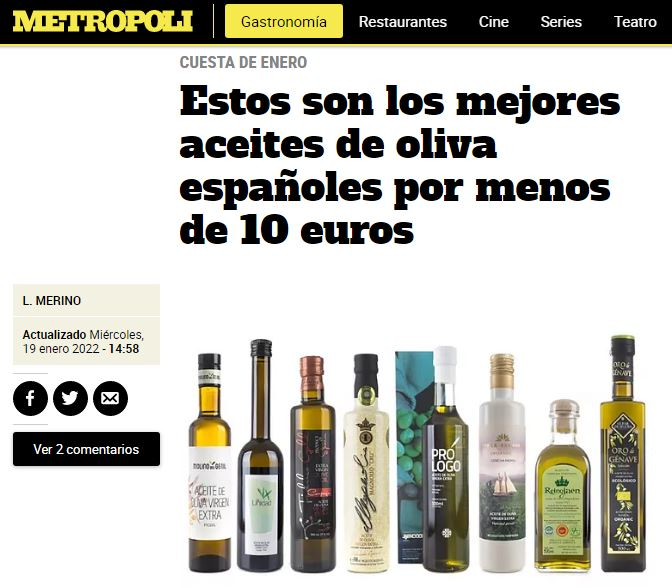
Task: Open the Restaurantes menu item
Action: (402, 21)
